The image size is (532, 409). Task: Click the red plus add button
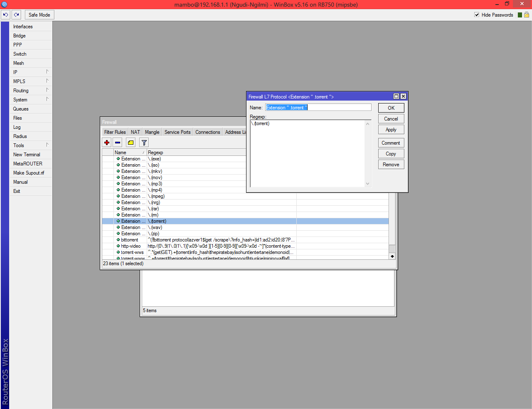pyautogui.click(x=107, y=143)
